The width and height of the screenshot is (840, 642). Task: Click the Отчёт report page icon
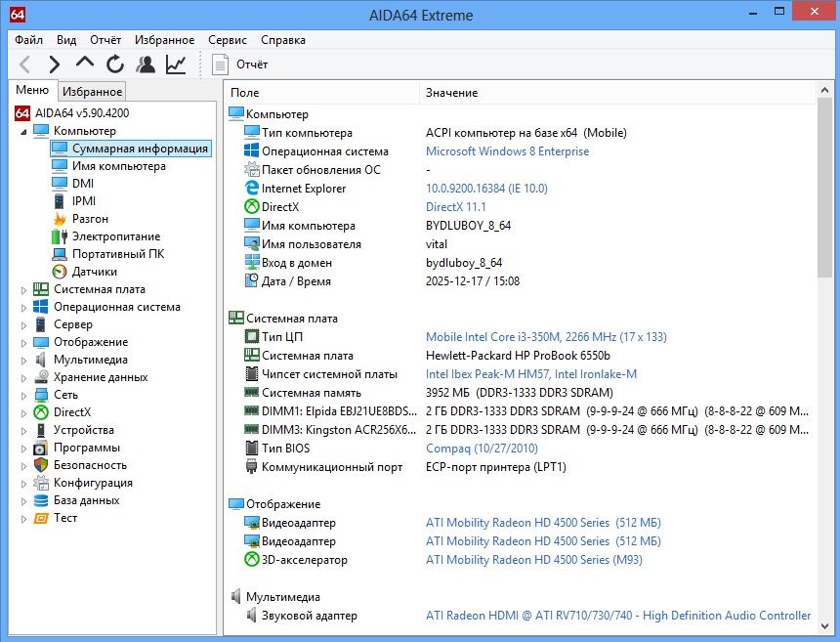point(220,64)
